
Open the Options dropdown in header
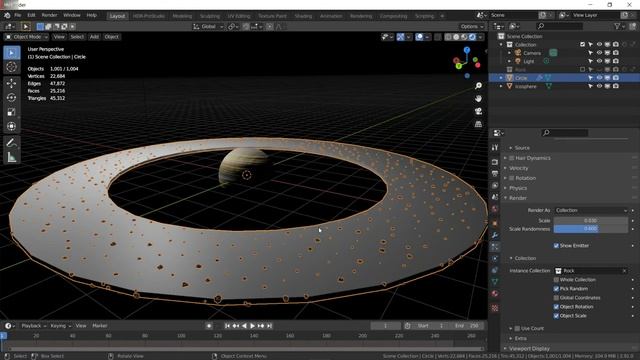pyautogui.click(x=471, y=27)
